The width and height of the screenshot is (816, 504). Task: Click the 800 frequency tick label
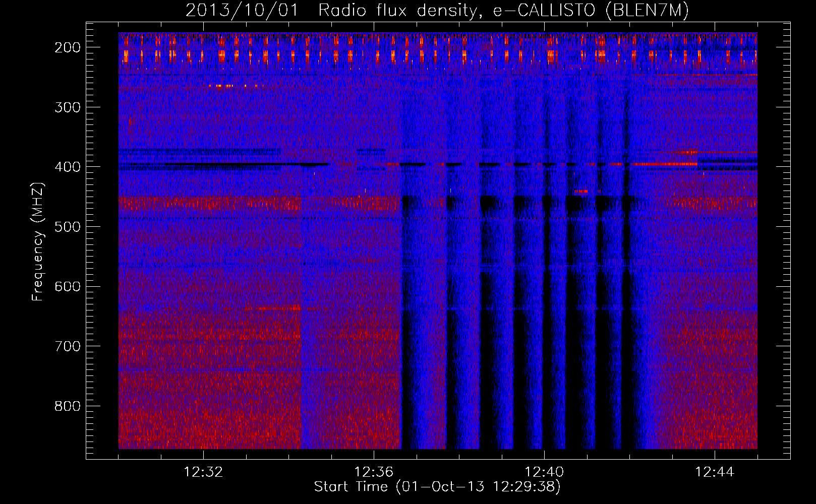click(x=68, y=406)
